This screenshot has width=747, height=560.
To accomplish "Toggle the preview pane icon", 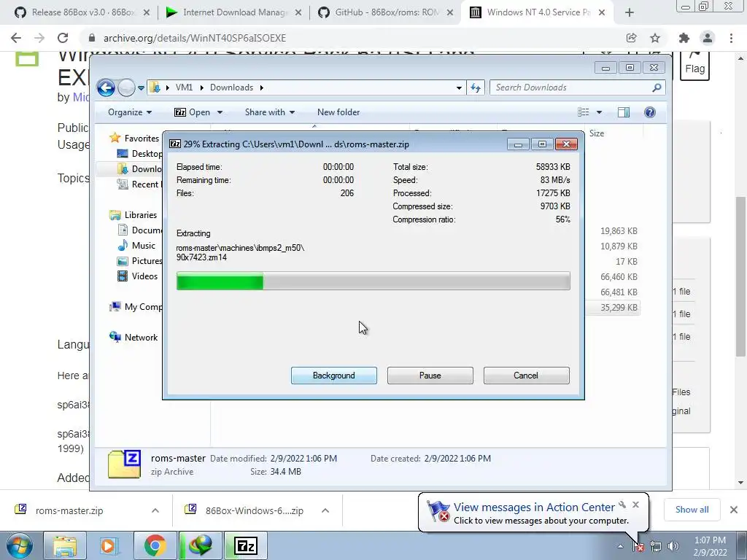I will [623, 112].
